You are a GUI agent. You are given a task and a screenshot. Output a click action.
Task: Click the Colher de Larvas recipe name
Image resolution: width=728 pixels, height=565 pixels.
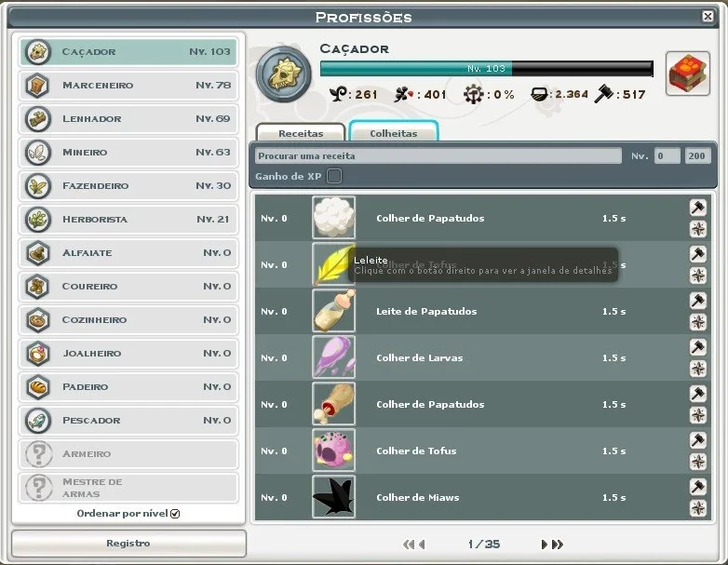[420, 358]
